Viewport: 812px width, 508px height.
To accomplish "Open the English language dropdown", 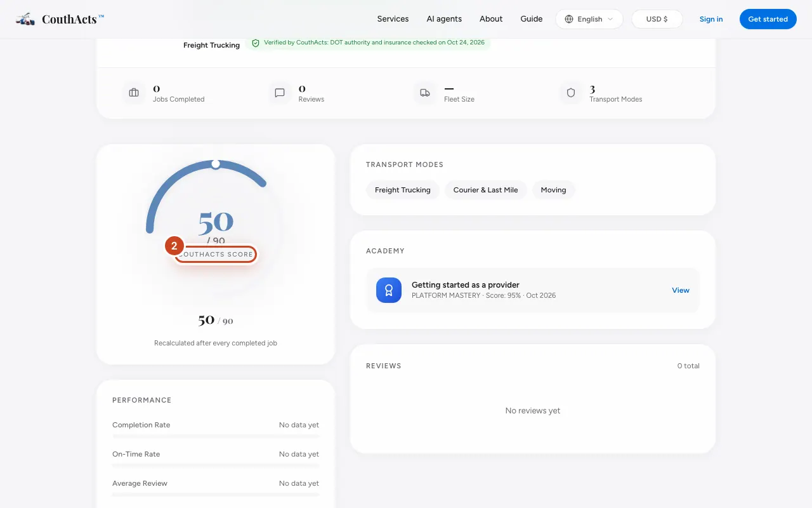I will [589, 19].
